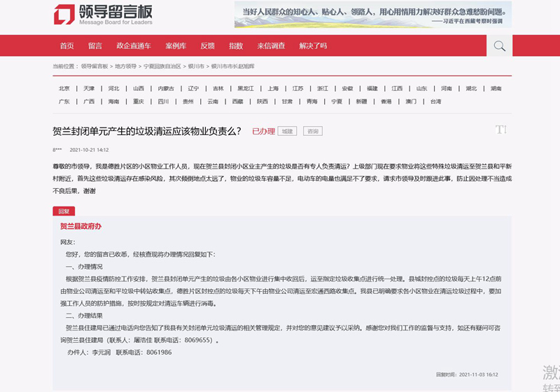Click the 贺兰县政府办 responder name
560x392 pixels.
click(80, 226)
